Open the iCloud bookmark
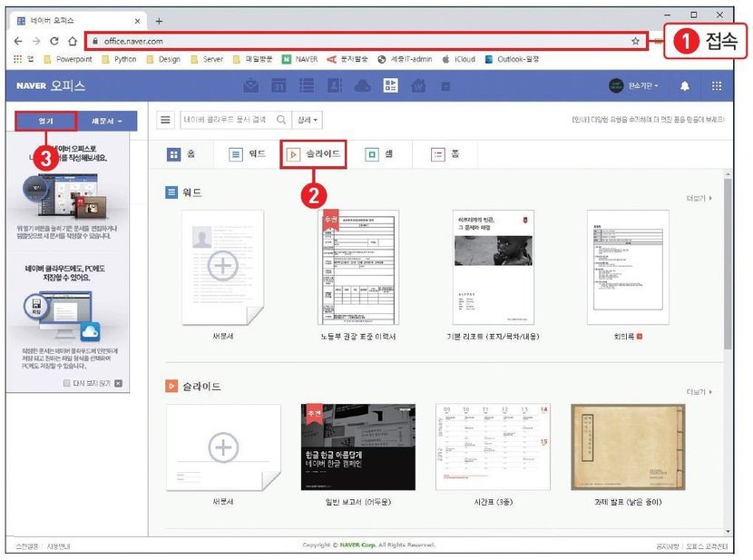The width and height of the screenshot is (753, 560). (458, 59)
